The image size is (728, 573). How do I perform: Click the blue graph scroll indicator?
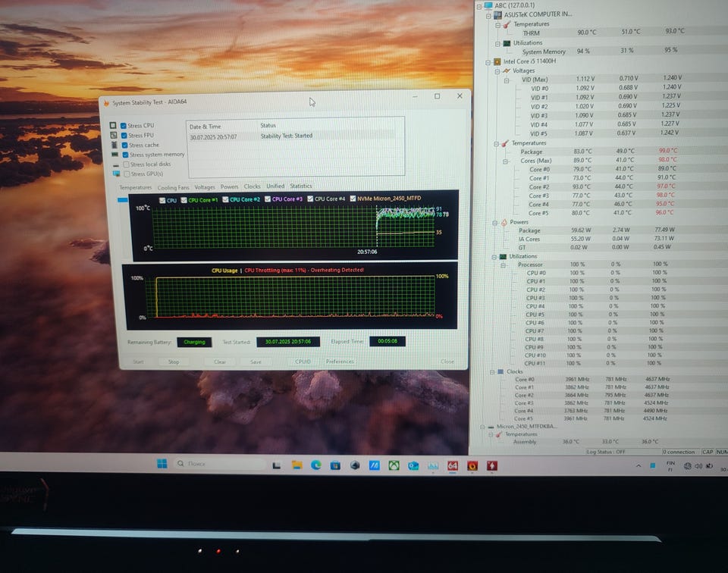pyautogui.click(x=123, y=200)
